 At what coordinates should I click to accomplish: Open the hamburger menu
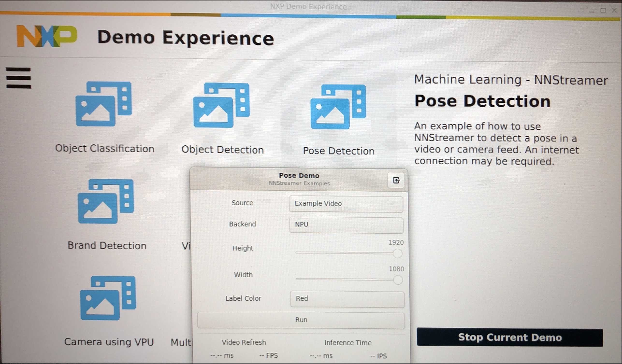[18, 78]
